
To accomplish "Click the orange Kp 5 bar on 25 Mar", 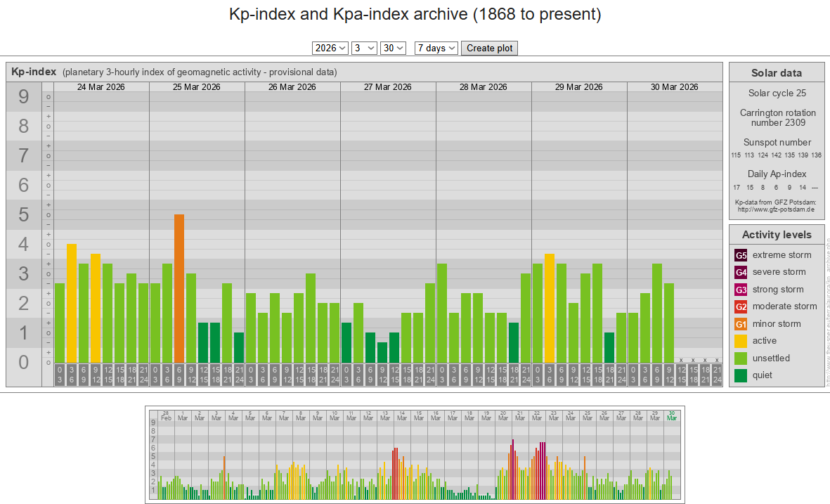I will pyautogui.click(x=179, y=288).
